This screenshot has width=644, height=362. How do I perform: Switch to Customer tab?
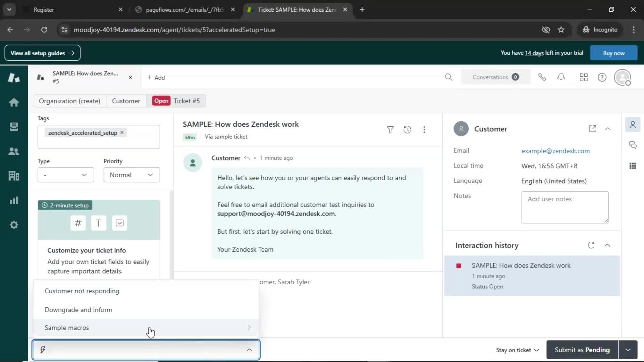tap(126, 101)
